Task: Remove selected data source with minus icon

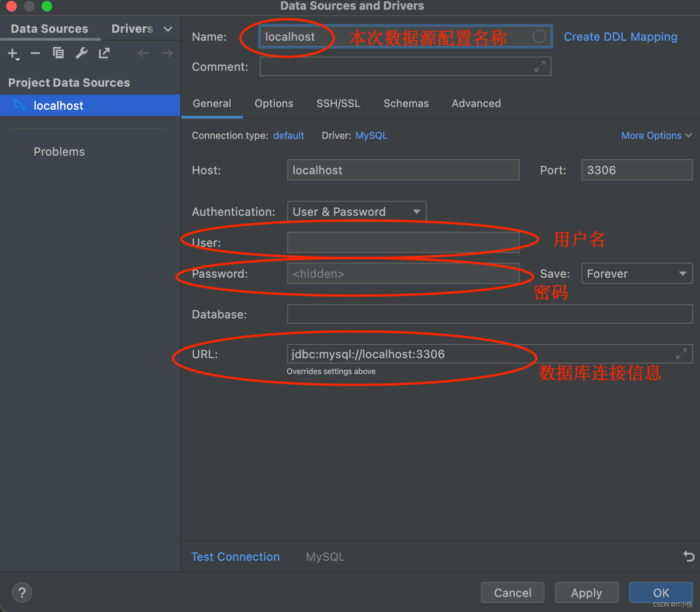Action: 35,54
